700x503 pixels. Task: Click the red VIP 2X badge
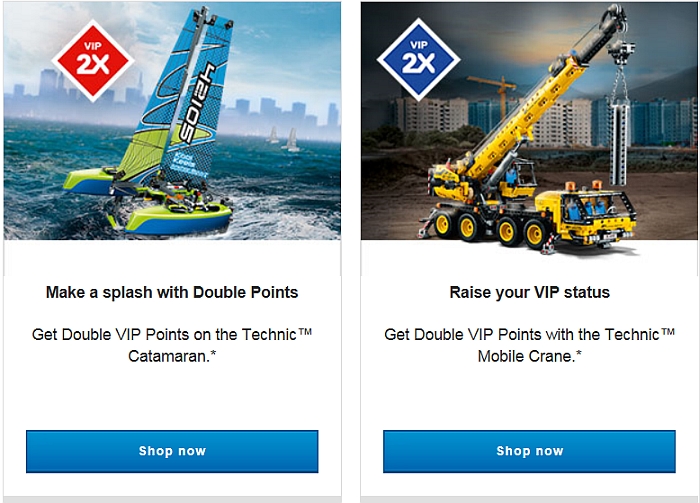[93, 60]
